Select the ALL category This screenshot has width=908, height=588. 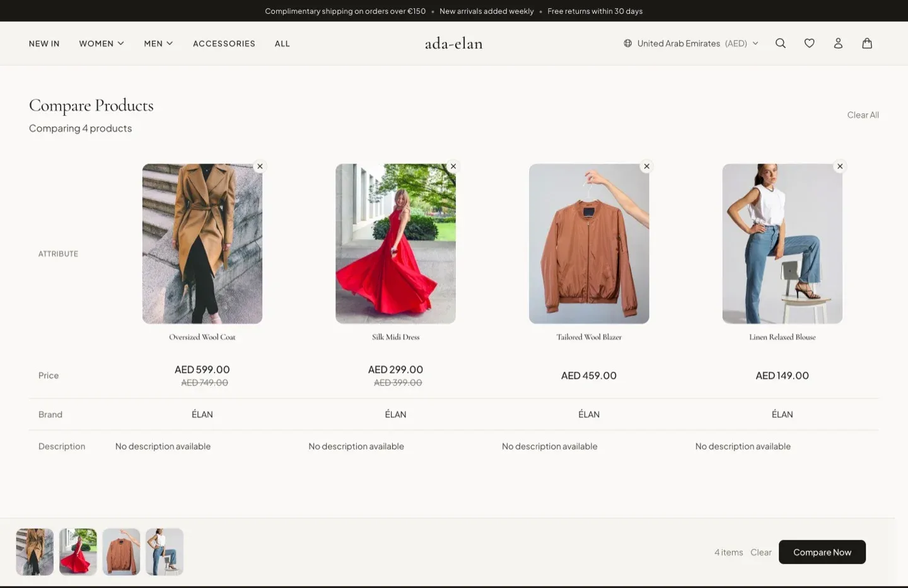tap(282, 43)
